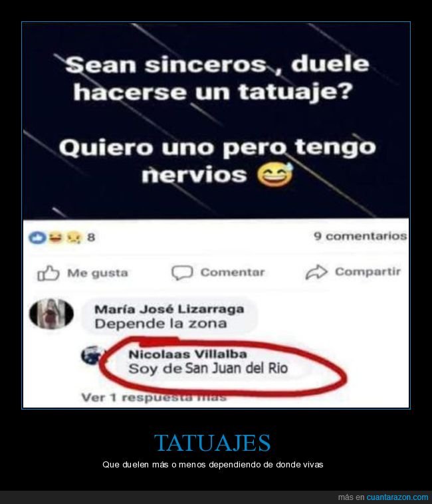Open María José Lizarraga name link
This screenshot has height=504, width=432.
169,309
